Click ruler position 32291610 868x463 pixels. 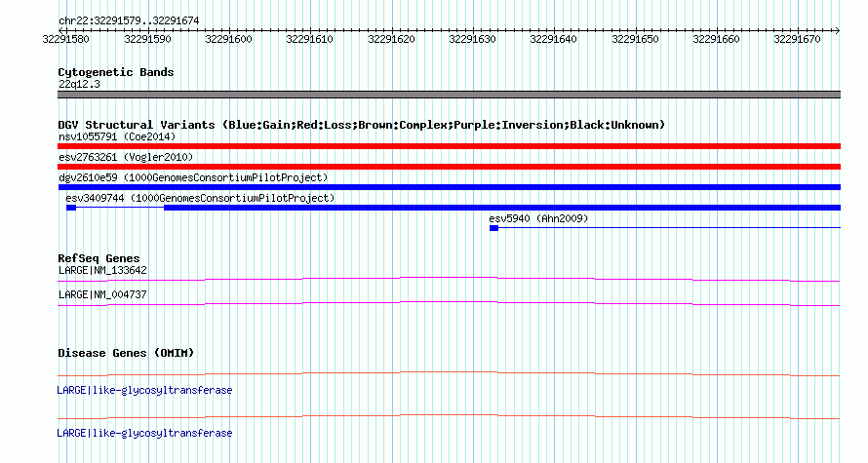309,39
